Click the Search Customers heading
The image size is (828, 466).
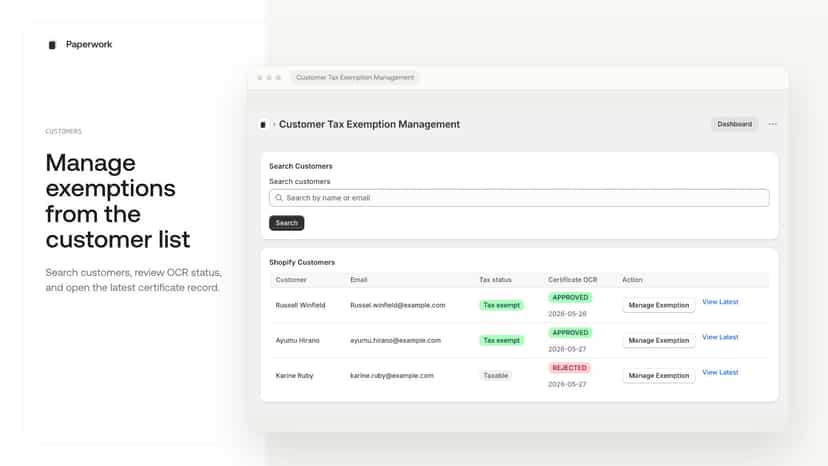click(300, 166)
